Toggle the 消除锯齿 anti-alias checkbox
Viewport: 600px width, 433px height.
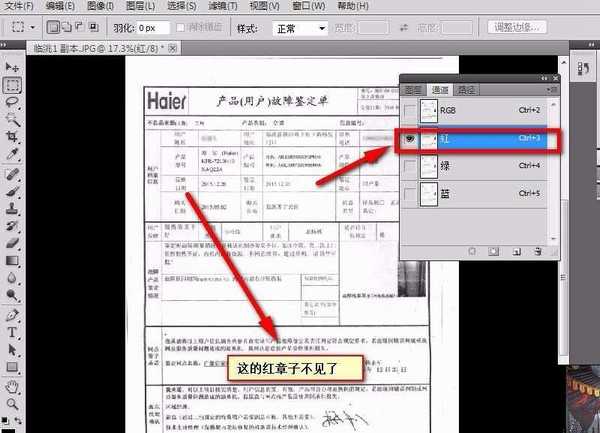180,28
